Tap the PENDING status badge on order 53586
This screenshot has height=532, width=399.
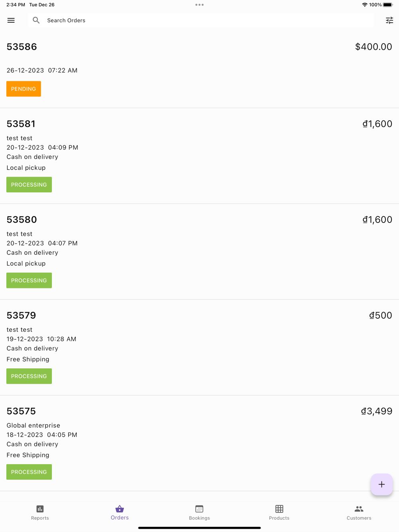[x=24, y=89]
